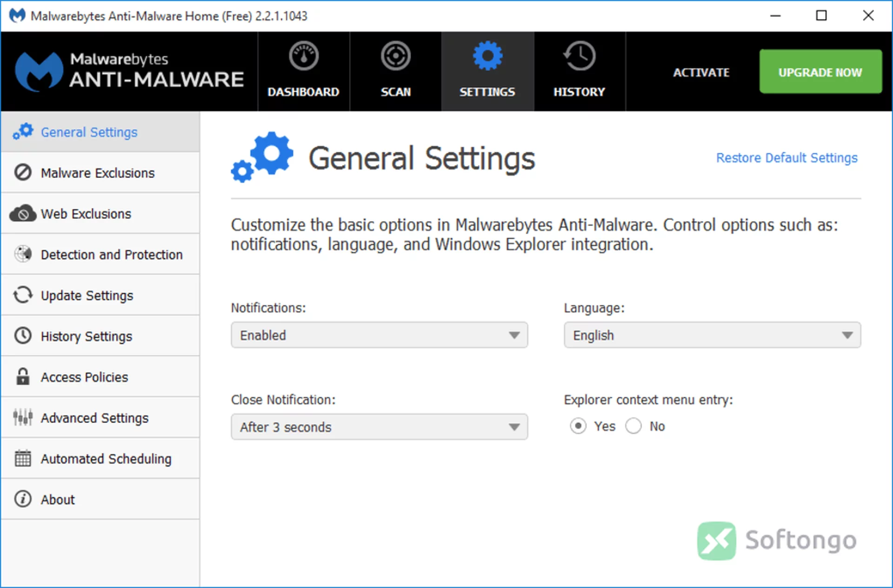
Task: Minimize the Malwarebytes window
Action: click(x=775, y=16)
